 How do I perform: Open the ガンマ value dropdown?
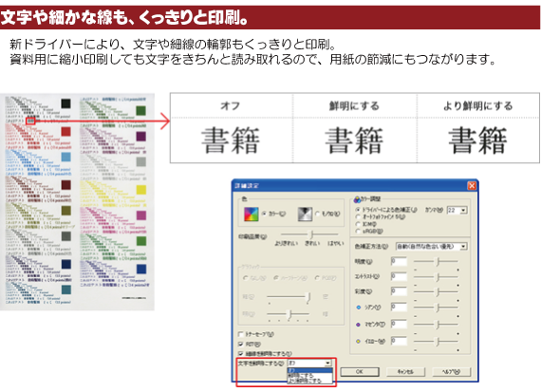click(x=463, y=210)
